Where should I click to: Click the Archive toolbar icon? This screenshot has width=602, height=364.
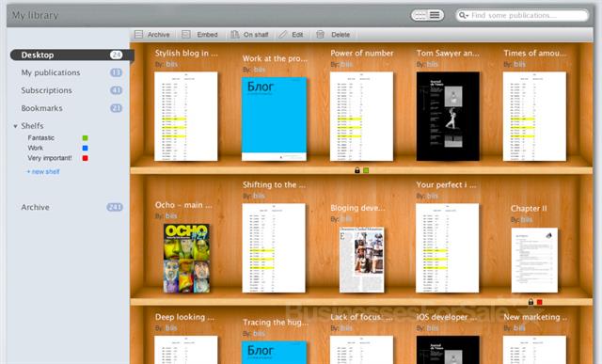[138, 35]
